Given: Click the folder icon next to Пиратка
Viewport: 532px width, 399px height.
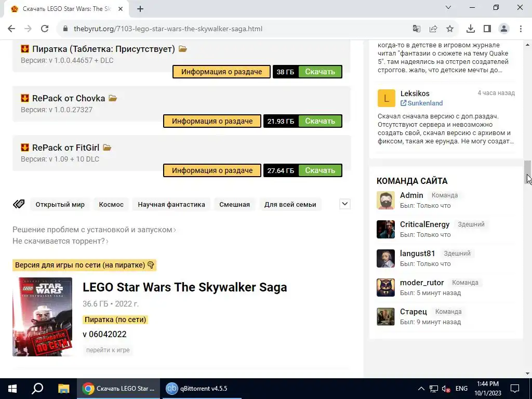Looking at the screenshot, I should [x=183, y=49].
